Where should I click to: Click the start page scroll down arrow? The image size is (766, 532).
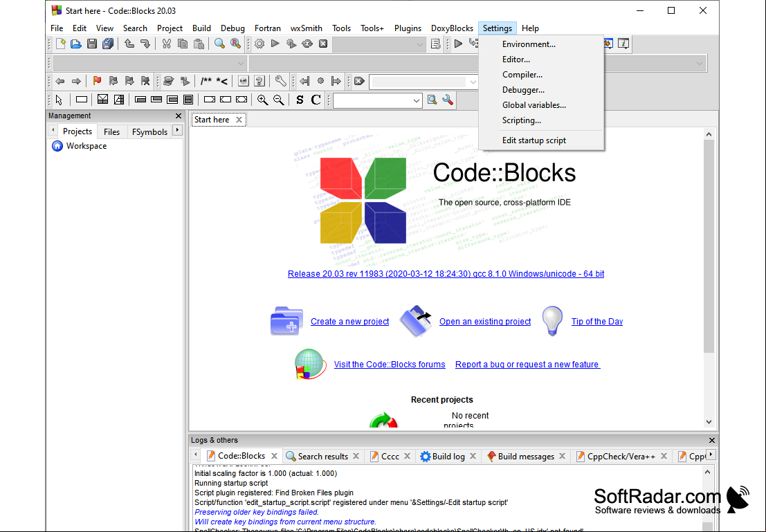(709, 421)
